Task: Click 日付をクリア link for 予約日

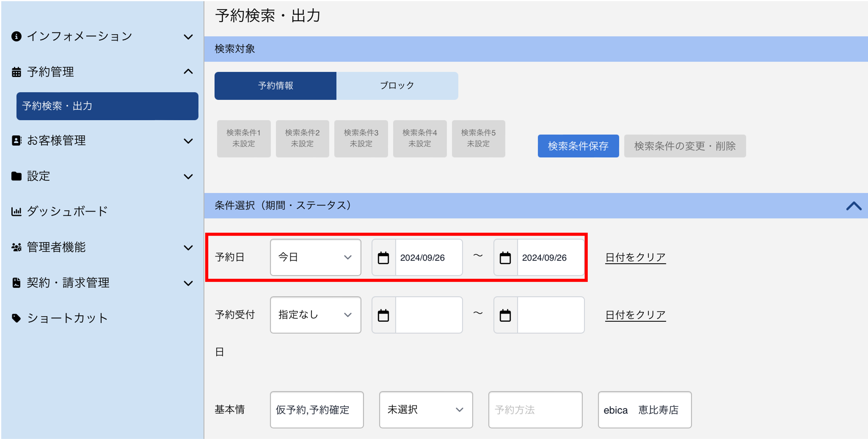Action: (636, 258)
